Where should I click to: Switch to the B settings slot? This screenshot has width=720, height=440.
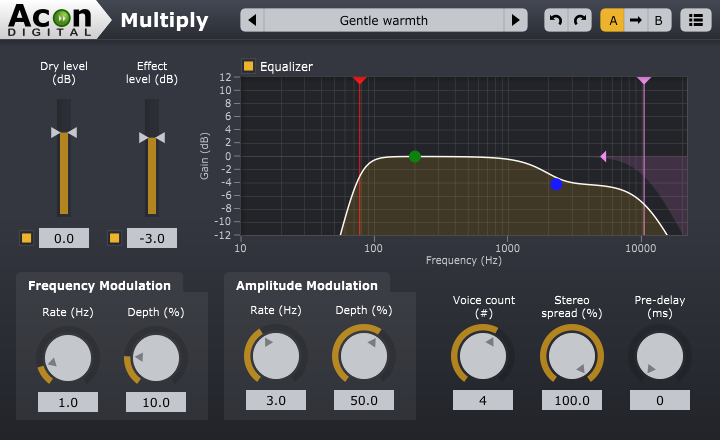click(x=659, y=20)
